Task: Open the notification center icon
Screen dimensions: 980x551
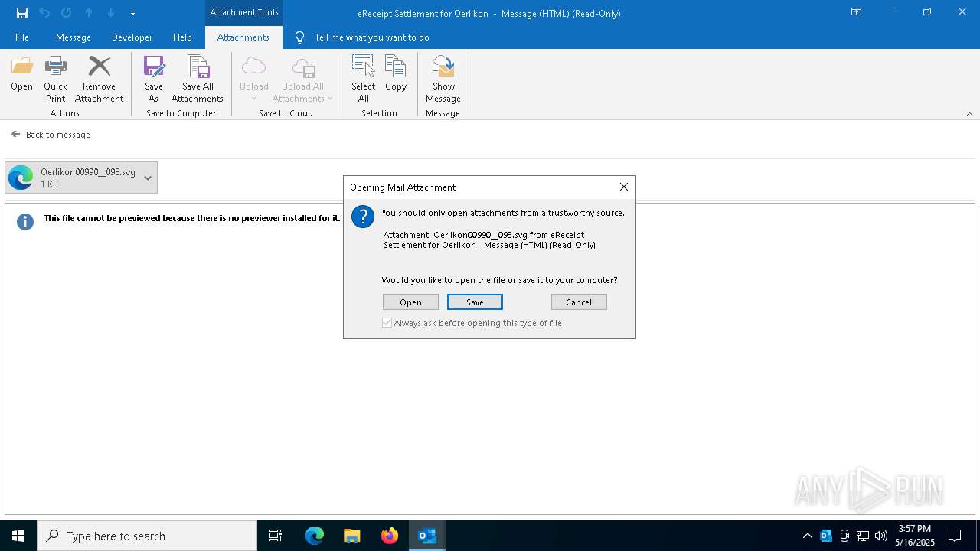Action: tap(955, 536)
